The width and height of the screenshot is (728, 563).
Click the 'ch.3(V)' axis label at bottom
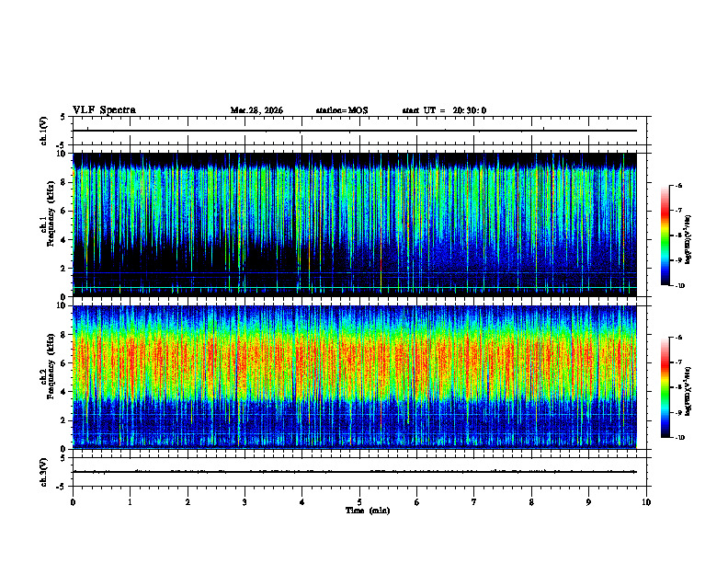tap(44, 472)
